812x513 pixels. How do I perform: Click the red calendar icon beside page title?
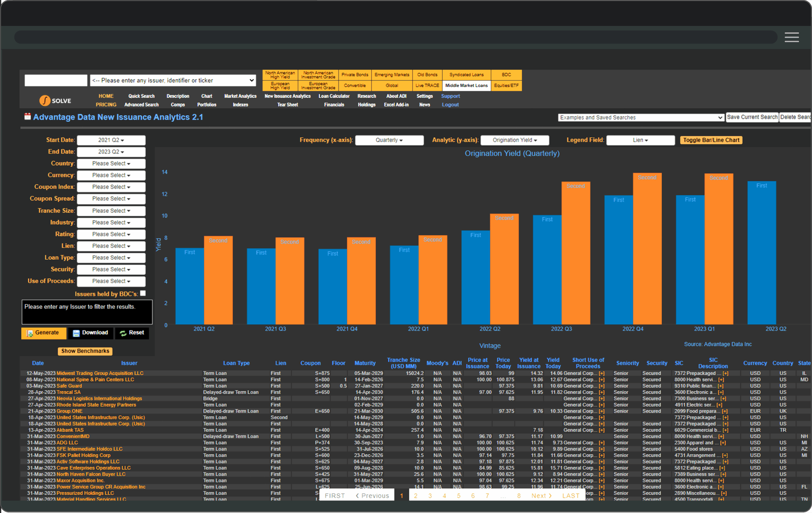[27, 117]
